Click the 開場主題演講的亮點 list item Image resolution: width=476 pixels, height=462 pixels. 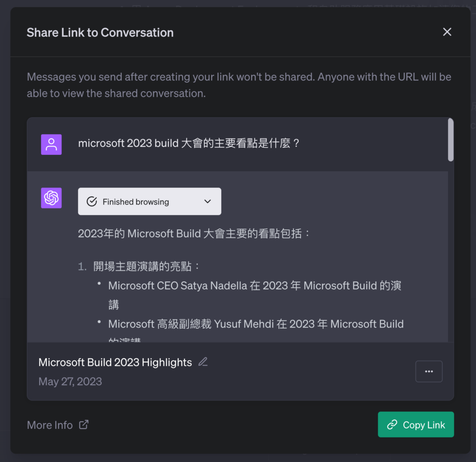coord(146,267)
